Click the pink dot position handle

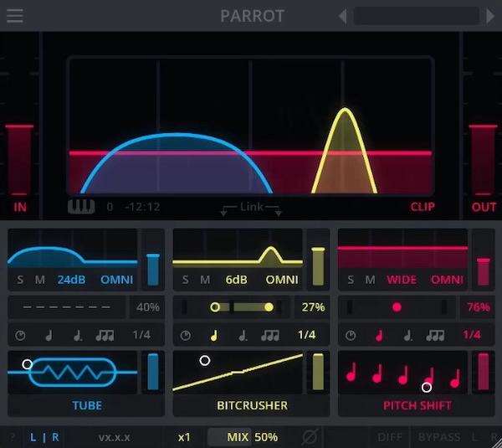click(397, 307)
